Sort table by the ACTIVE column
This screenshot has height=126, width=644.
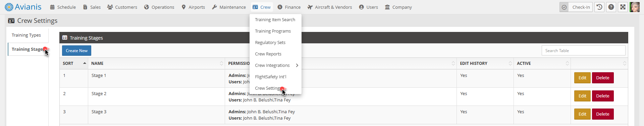pos(542,64)
